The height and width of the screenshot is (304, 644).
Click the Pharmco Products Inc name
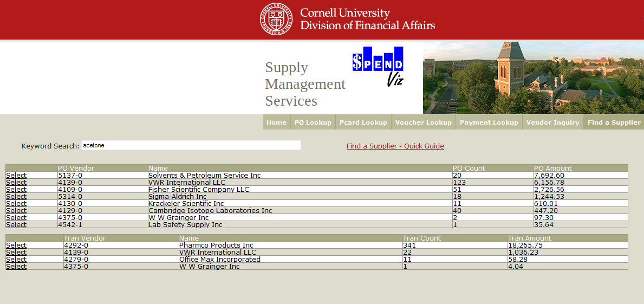(x=216, y=245)
